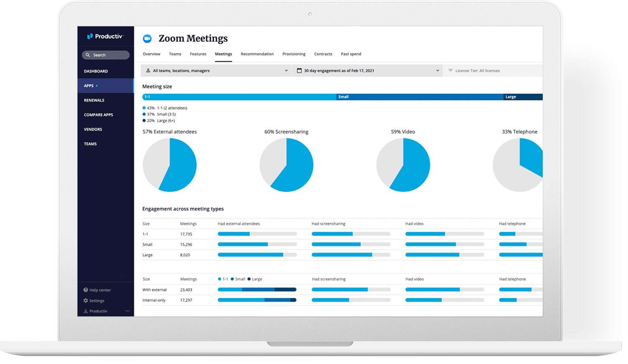Click the Productiv user profile icon
Screen dimensions: 628x364
click(x=86, y=311)
